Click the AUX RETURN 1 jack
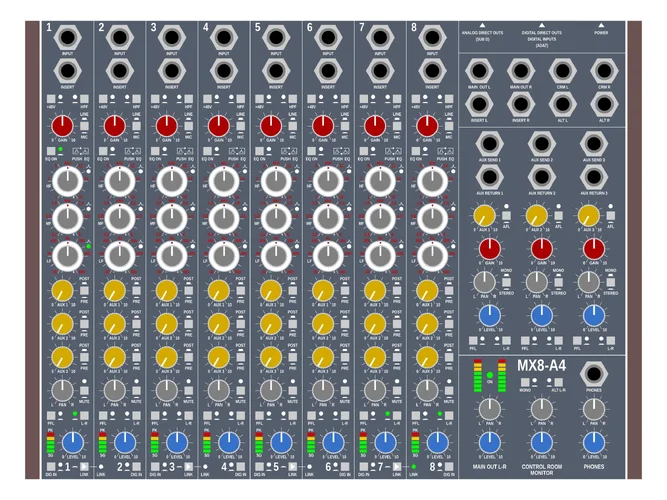The image size is (667, 500). (488, 177)
